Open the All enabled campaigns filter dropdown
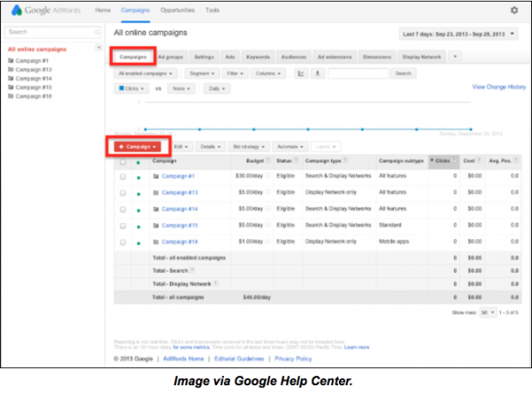This screenshot has height=393, width=532. point(145,73)
